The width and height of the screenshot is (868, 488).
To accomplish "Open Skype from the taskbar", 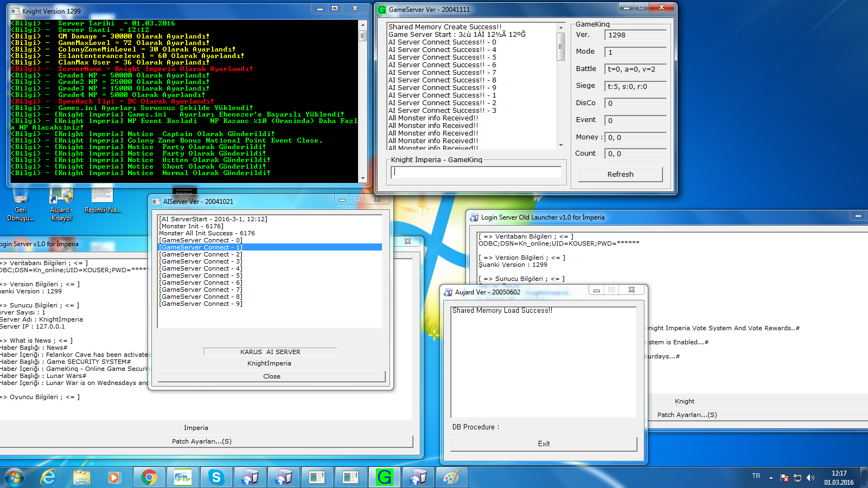I will [x=216, y=477].
